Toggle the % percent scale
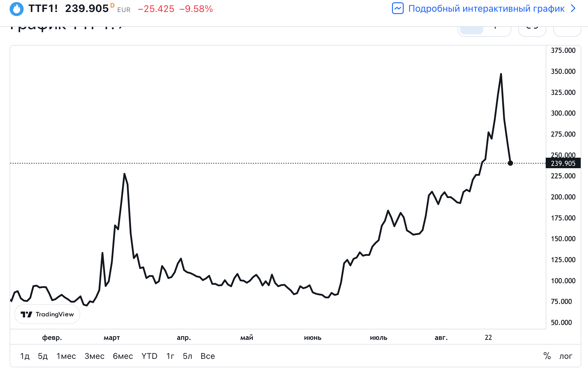Image resolution: width=588 pixels, height=372 pixels. click(x=547, y=356)
